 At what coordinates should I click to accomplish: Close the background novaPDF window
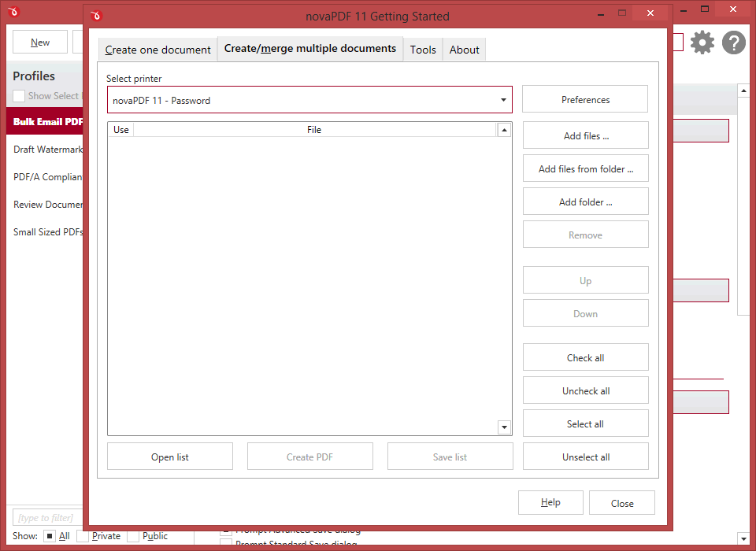[733, 9]
